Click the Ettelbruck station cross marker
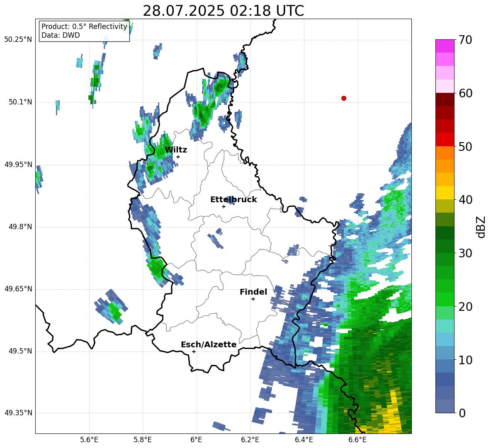Viewport: 491px width, 448px height. (224, 206)
